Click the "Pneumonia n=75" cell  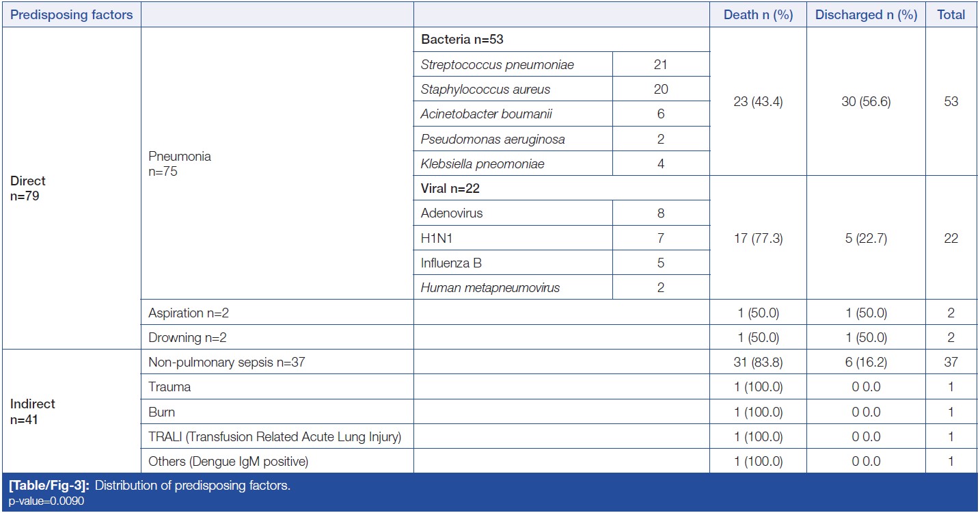point(180,163)
